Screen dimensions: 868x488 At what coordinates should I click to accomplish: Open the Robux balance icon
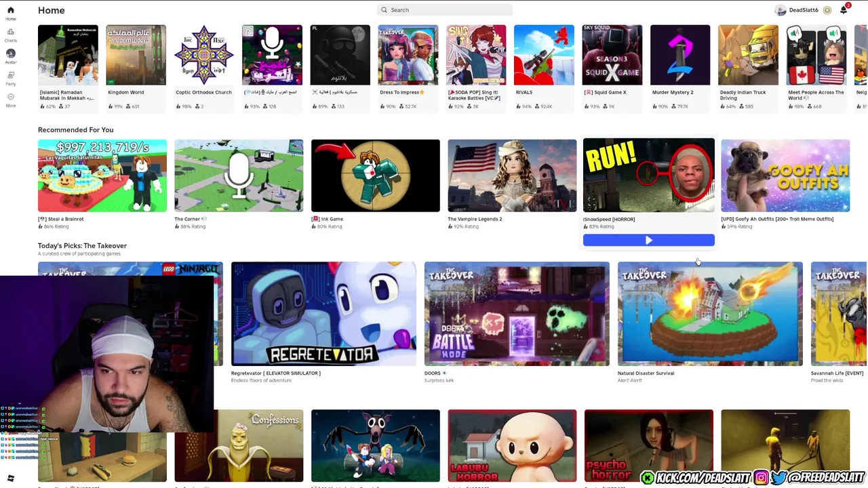pos(827,10)
